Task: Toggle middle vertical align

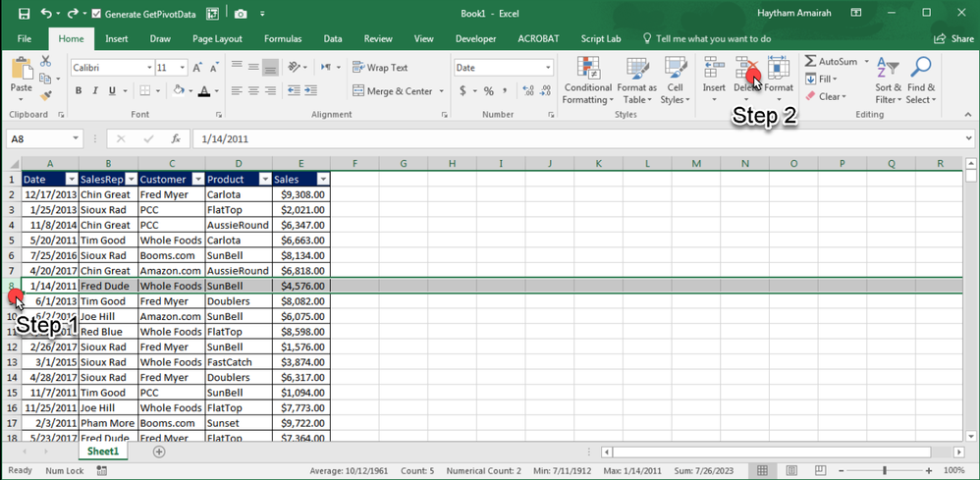Action: tap(253, 67)
